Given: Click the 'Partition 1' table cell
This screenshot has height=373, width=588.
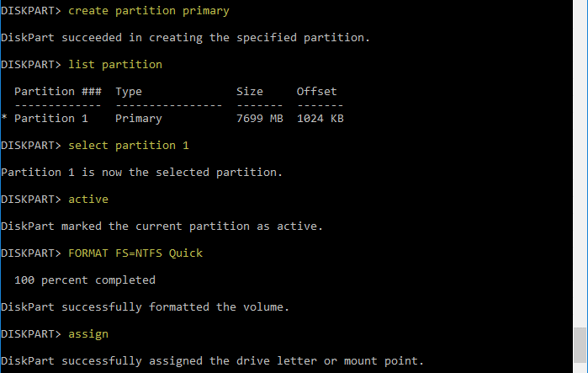Looking at the screenshot, I should (x=51, y=118).
